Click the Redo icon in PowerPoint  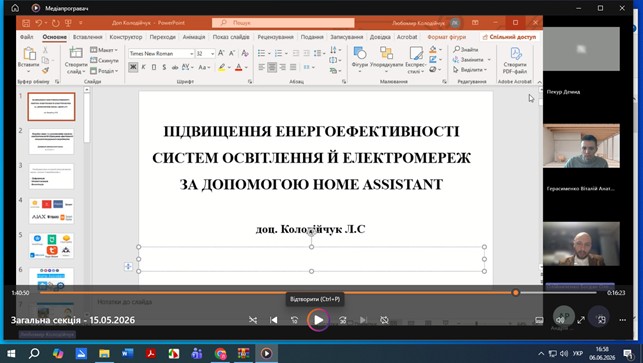click(x=55, y=23)
